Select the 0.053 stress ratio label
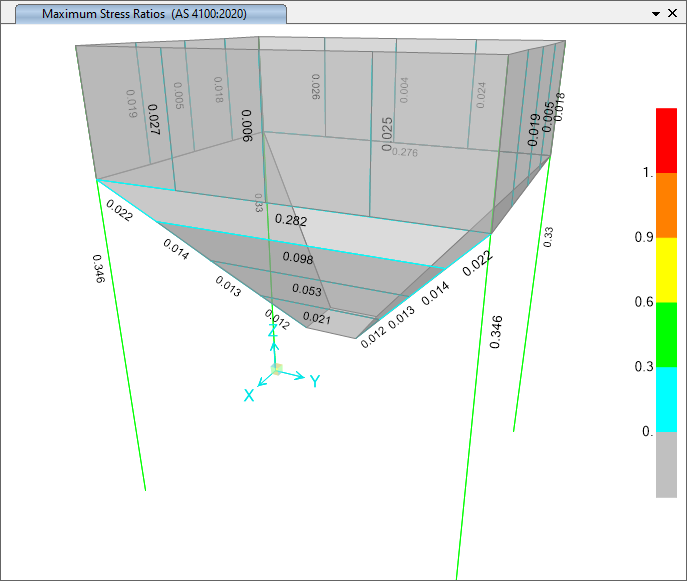This screenshot has width=687, height=581. pyautogui.click(x=307, y=290)
